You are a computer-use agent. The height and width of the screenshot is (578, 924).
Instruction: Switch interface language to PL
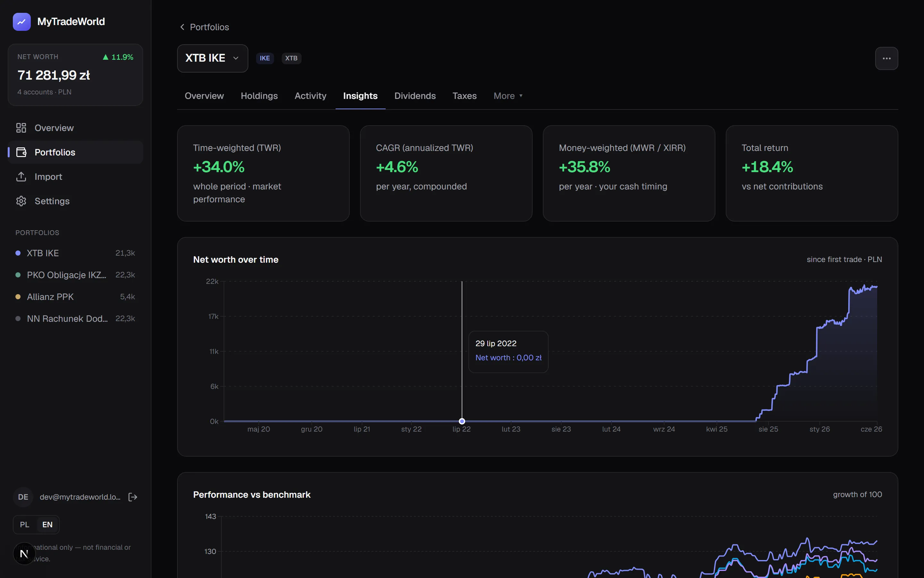(25, 524)
